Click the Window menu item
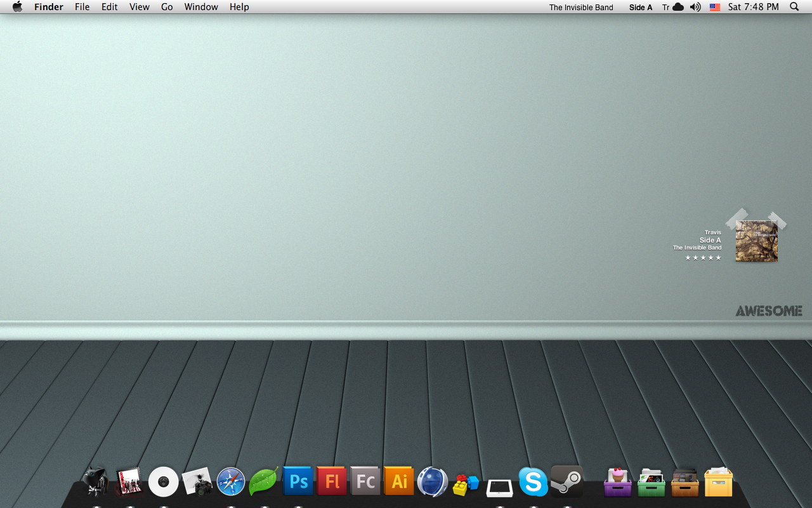 point(201,7)
